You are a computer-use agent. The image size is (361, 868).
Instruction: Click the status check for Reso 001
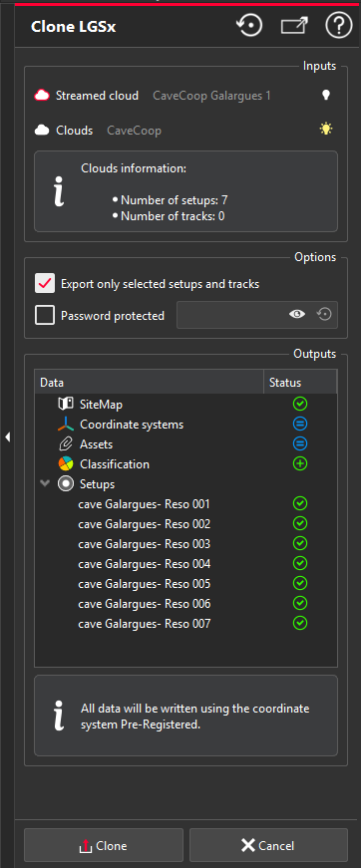click(300, 503)
